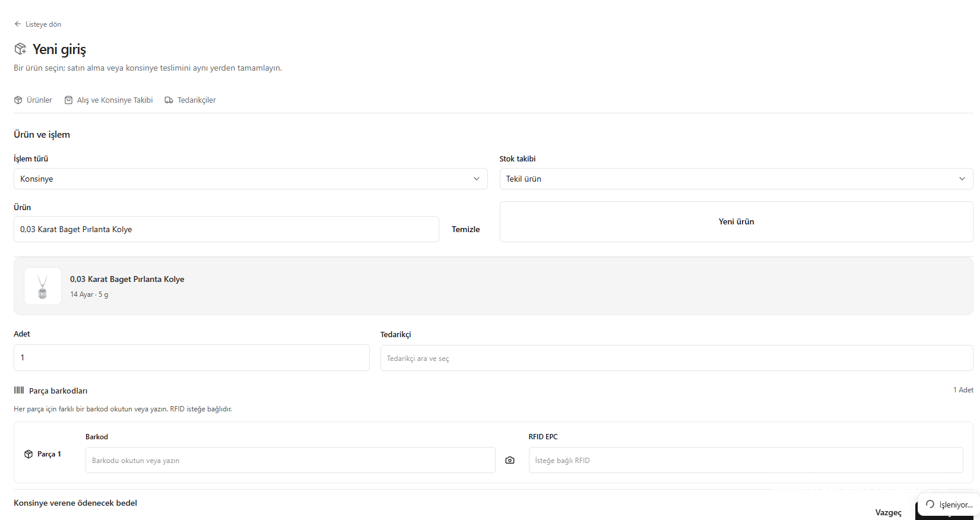Click the Temizle button
Image resolution: width=980 pixels, height=520 pixels.
tap(466, 229)
